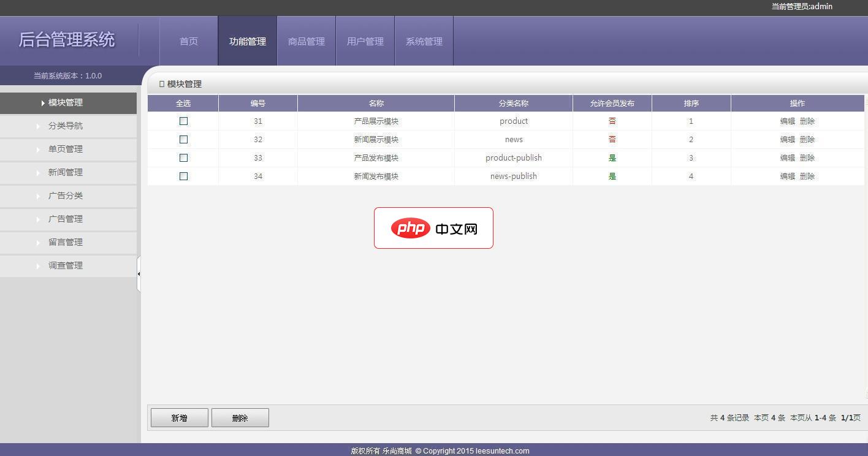Image resolution: width=868 pixels, height=456 pixels.
Task: Select 调查管理 in the sidebar
Action: (66, 265)
